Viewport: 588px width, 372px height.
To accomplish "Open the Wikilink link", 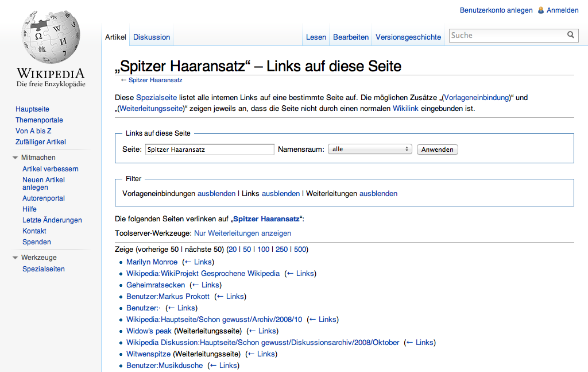I will tap(405, 109).
